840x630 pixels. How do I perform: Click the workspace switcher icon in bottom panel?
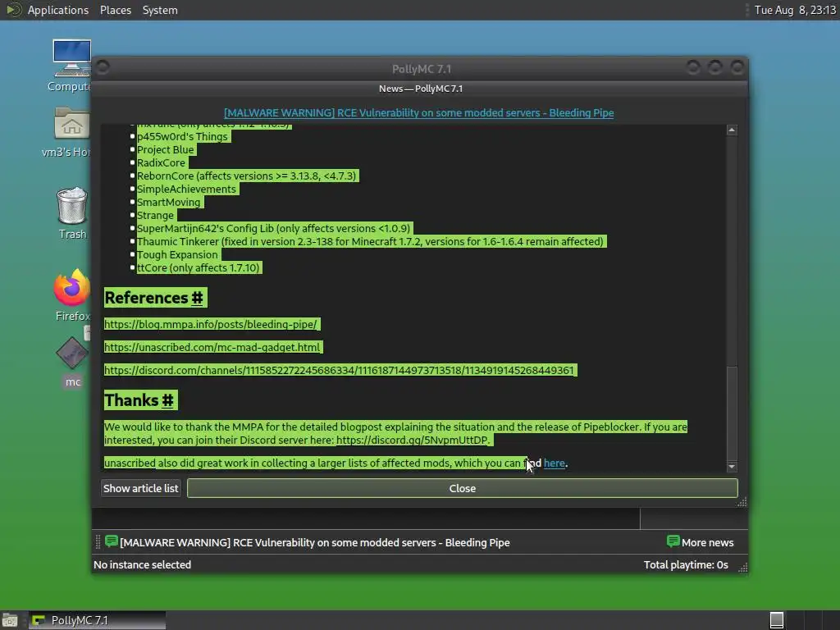click(777, 620)
